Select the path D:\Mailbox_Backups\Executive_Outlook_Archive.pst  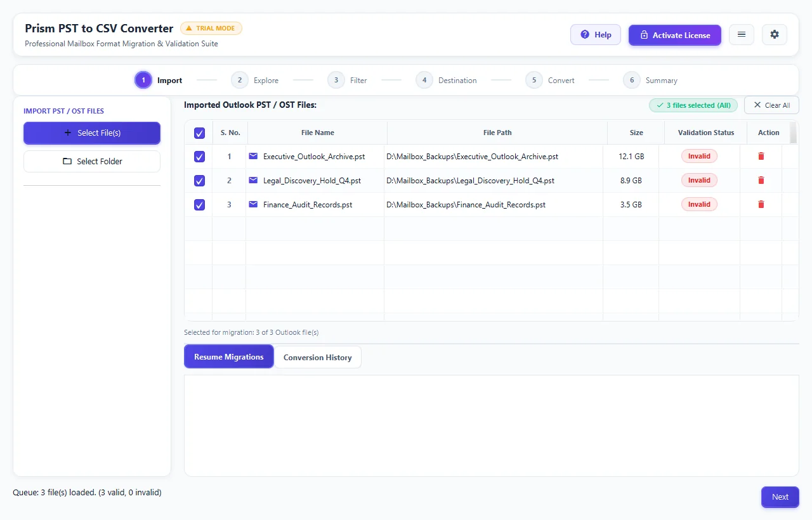473,157
